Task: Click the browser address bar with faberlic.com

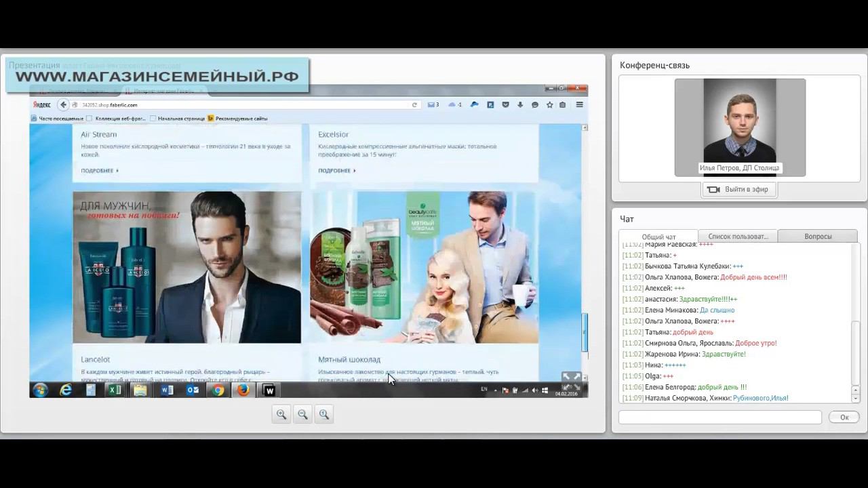Action: click(x=244, y=105)
